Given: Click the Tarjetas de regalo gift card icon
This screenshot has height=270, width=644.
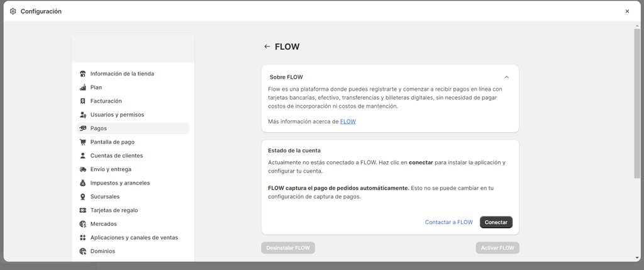Looking at the screenshot, I should coord(82,210).
